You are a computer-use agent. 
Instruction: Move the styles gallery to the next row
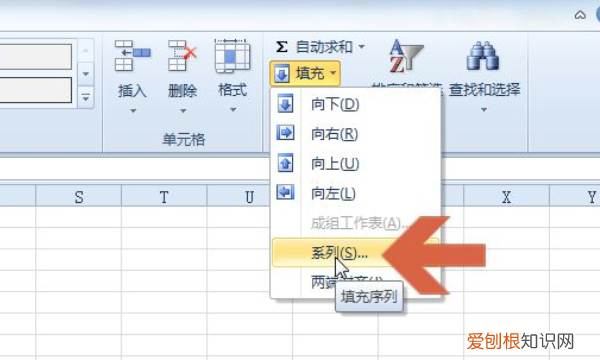pos(86,74)
